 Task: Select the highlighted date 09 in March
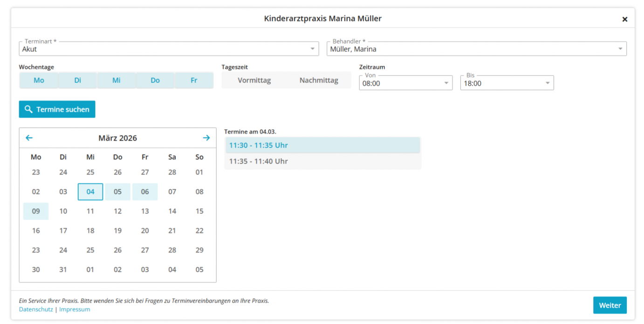click(36, 211)
